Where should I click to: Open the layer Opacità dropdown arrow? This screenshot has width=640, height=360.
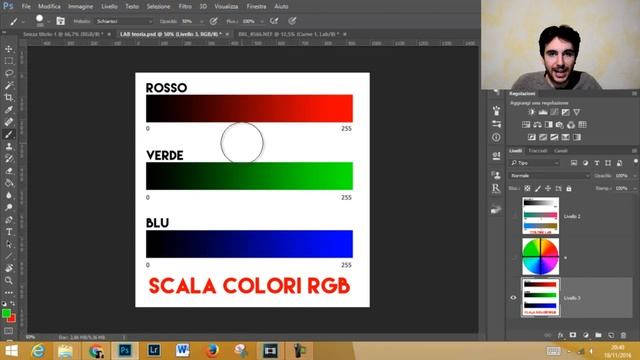click(x=635, y=176)
